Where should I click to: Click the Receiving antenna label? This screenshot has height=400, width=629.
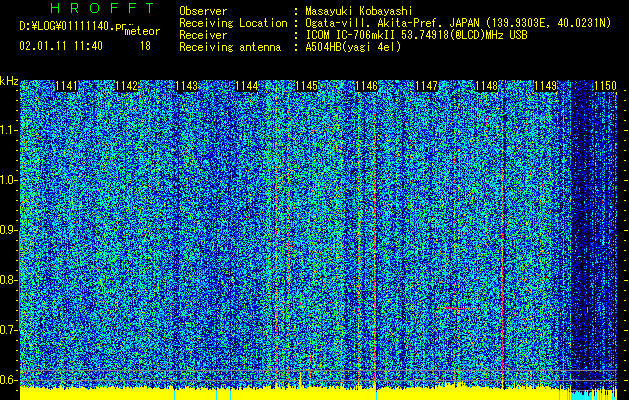tap(230, 47)
